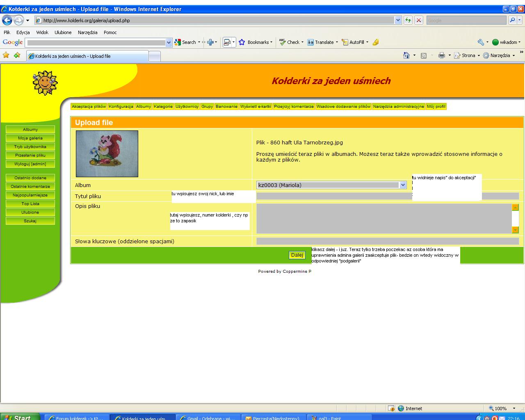Image resolution: width=525 pixels, height=420 pixels.
Task: Click the Refresh page icon
Action: pos(408,20)
